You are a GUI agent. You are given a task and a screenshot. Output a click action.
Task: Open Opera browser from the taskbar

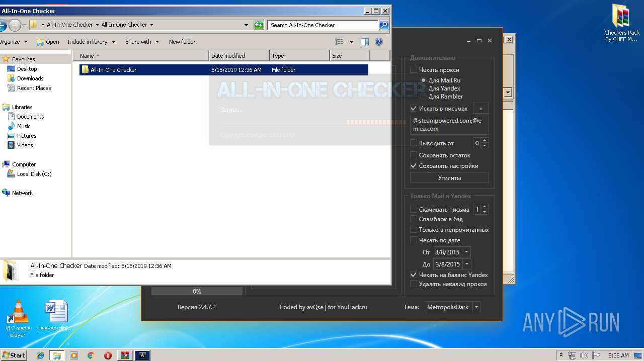pyautogui.click(x=108, y=355)
